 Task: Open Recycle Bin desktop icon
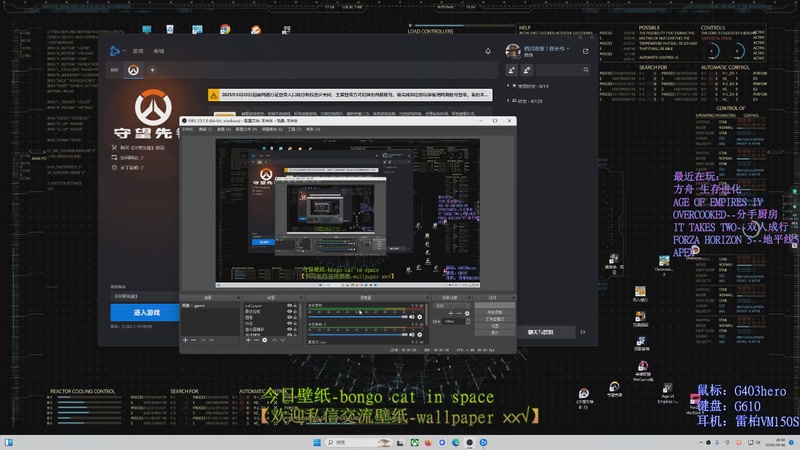(x=170, y=29)
